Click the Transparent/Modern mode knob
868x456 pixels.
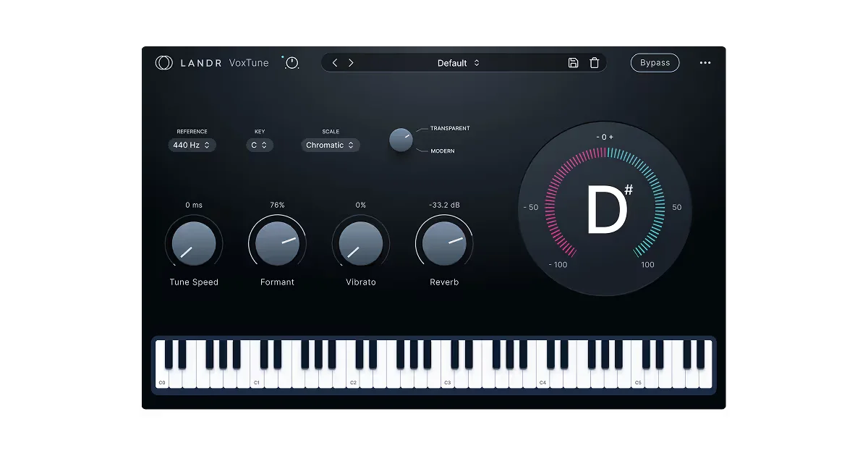point(401,140)
